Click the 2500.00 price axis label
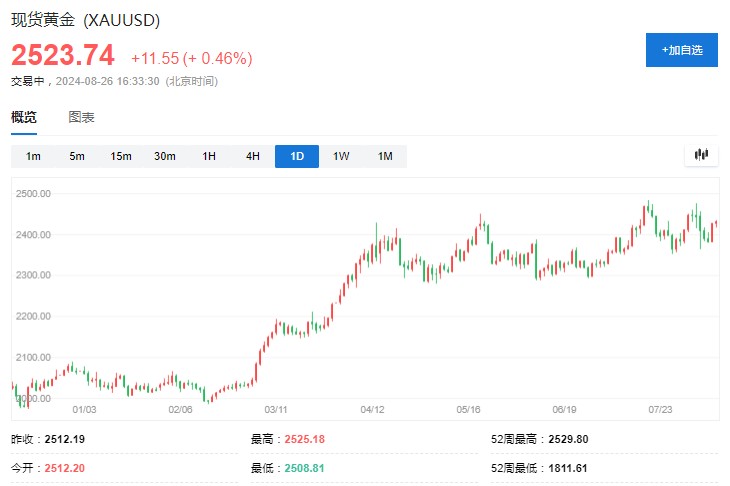Viewport: 730px width, 486px height. pyautogui.click(x=33, y=193)
